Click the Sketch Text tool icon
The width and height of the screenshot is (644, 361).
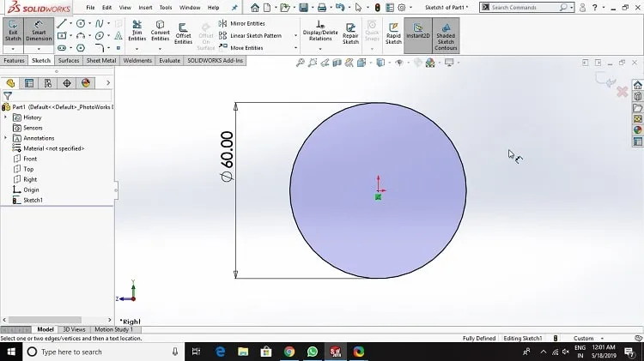coord(118,36)
